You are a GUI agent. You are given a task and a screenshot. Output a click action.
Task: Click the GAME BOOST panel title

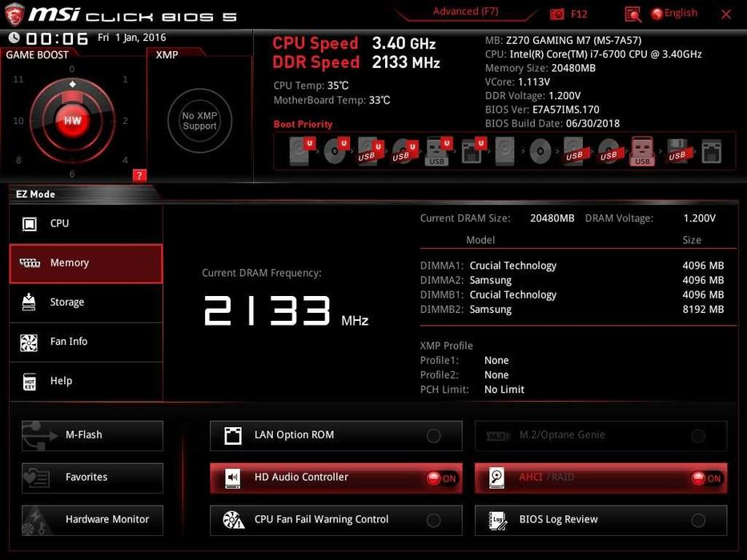pyautogui.click(x=37, y=55)
